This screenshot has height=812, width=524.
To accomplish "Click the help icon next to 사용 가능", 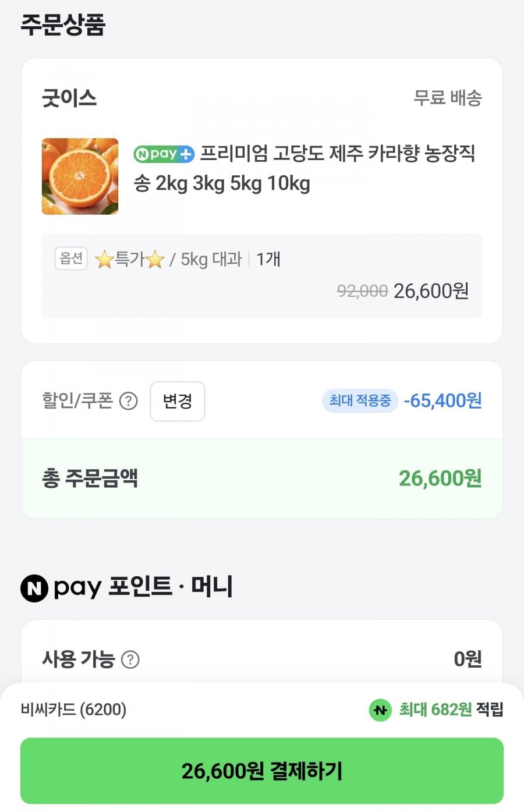I will (x=130, y=659).
